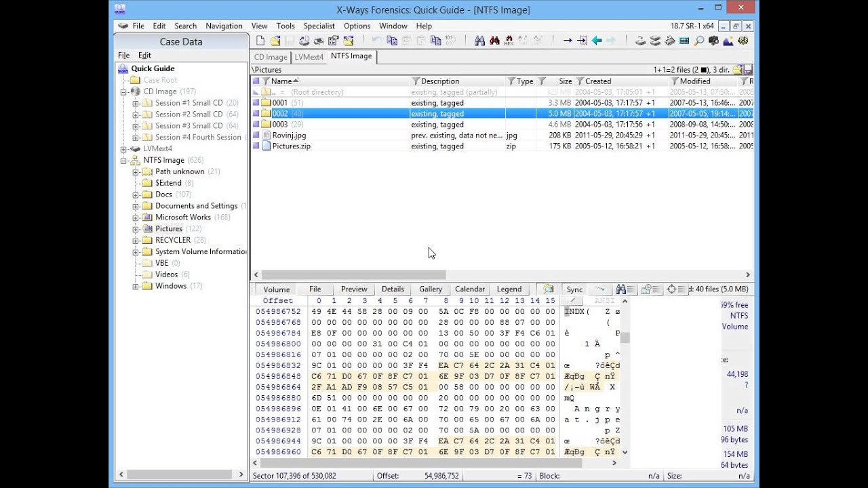868x488 pixels.
Task: Open the Specialist menu
Action: (319, 26)
